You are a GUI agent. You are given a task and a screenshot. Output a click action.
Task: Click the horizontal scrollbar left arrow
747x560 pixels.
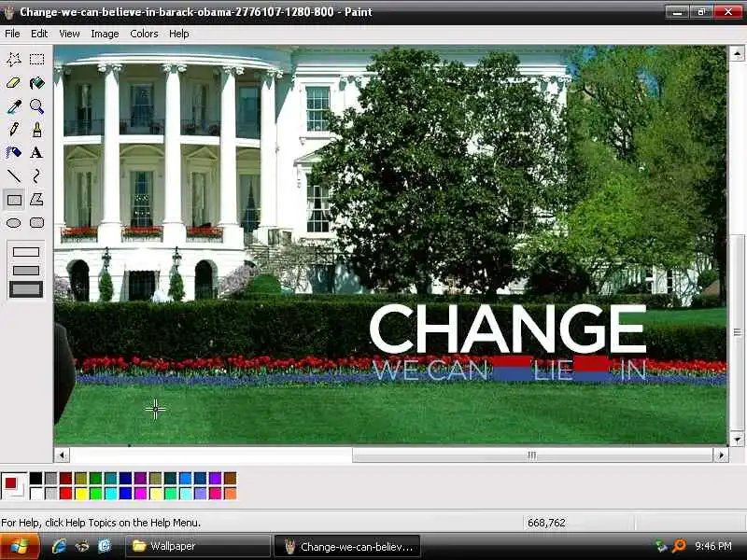click(x=62, y=455)
